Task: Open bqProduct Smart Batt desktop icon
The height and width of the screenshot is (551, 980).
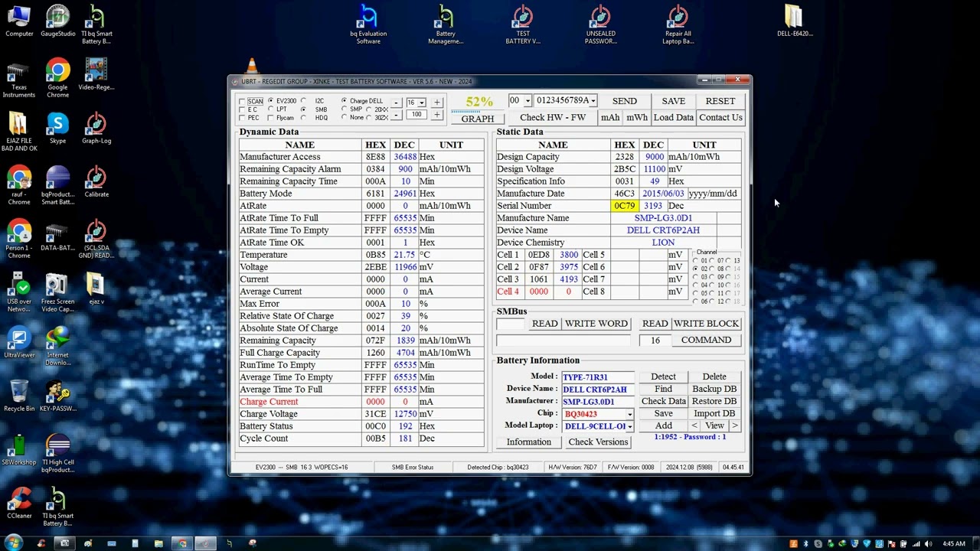Action: coord(57,186)
